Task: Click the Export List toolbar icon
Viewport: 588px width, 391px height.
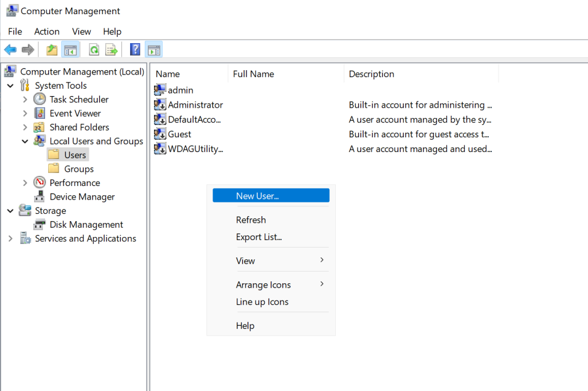Action: [112, 49]
